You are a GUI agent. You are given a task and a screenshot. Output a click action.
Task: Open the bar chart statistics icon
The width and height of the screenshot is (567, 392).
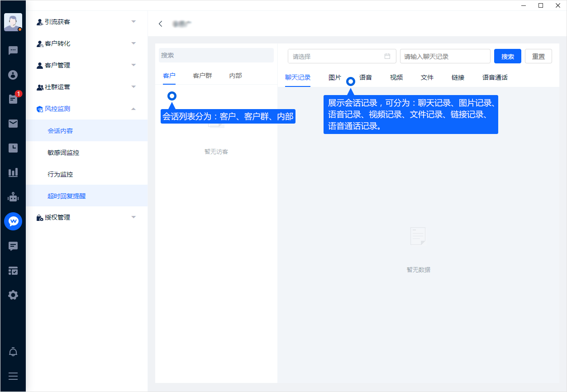[x=13, y=172]
